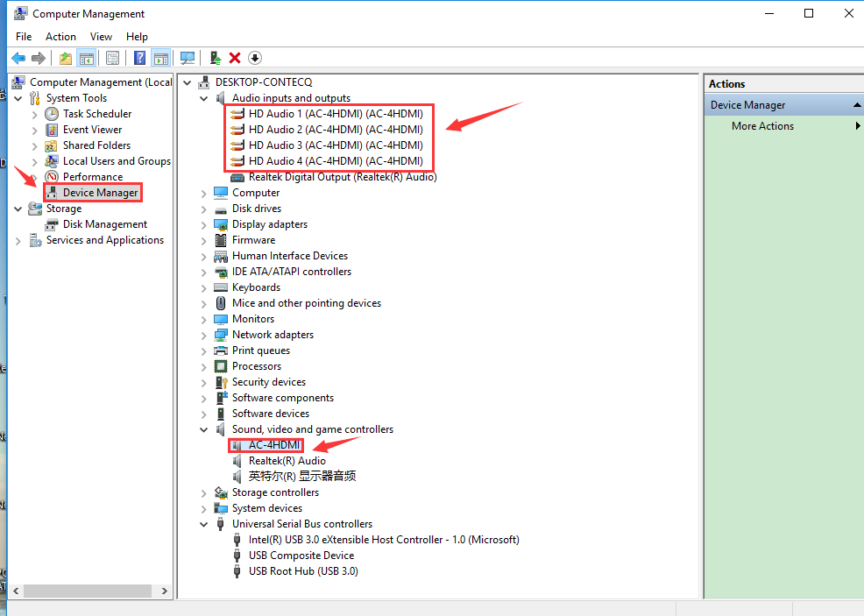Collapse the Storage node

(18, 209)
